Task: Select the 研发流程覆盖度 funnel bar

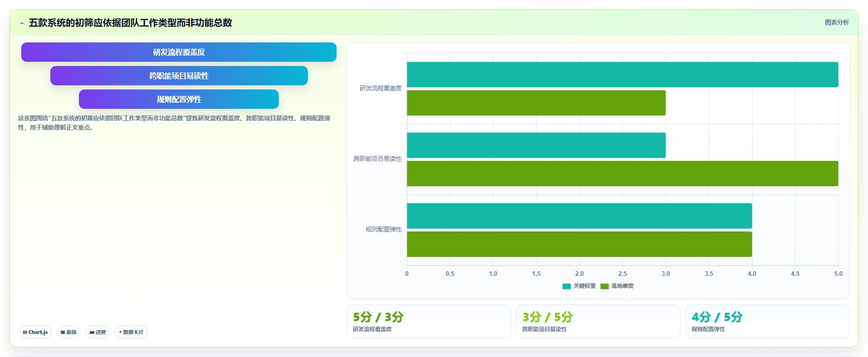Action: [x=179, y=52]
